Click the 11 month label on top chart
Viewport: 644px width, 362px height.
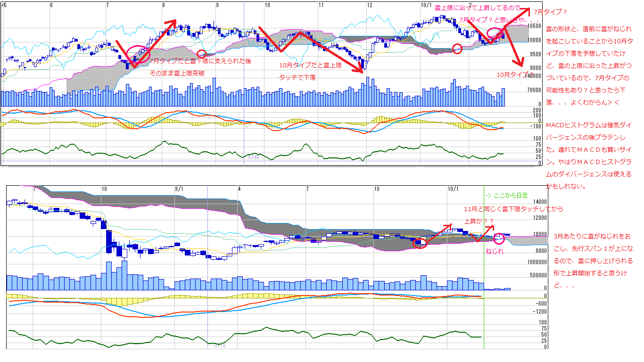(321, 5)
